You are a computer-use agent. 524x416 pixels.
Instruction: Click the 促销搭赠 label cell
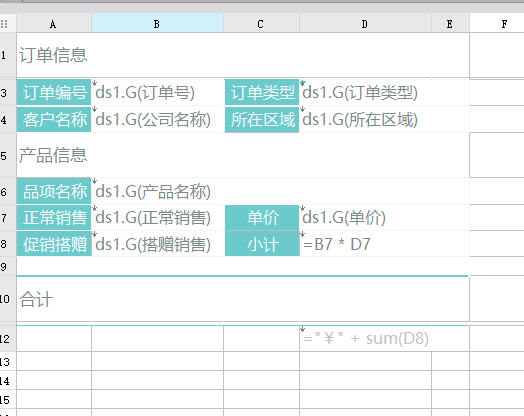point(54,244)
